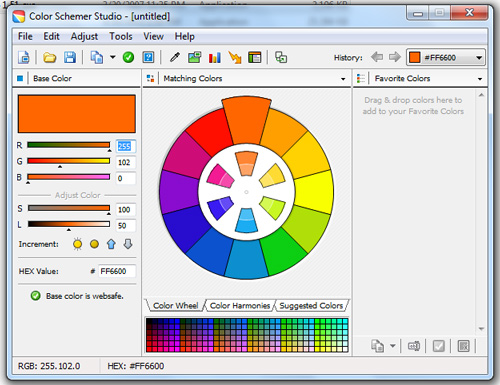500x385 pixels.
Task: Open the web page layout preview icon
Action: click(255, 57)
